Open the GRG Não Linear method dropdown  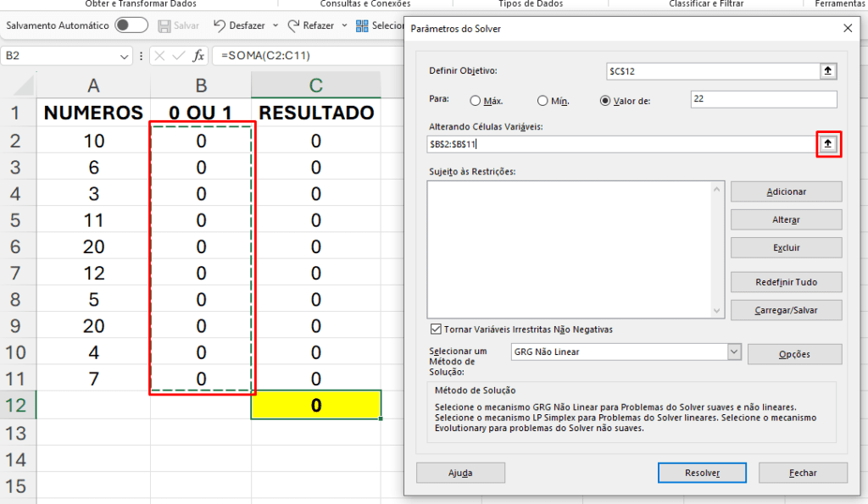pos(734,352)
